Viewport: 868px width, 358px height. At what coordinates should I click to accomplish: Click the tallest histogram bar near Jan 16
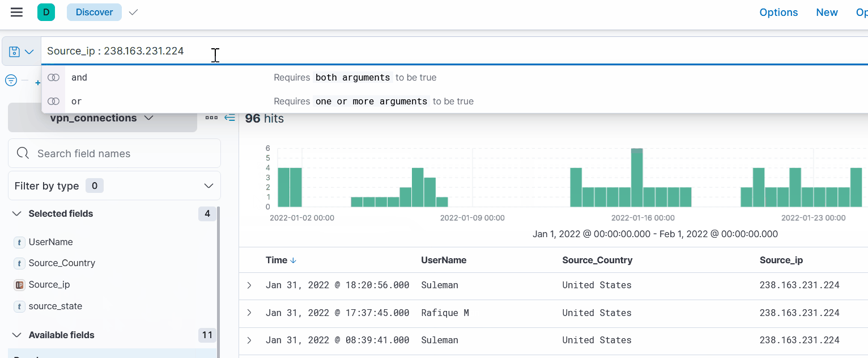pos(637,177)
